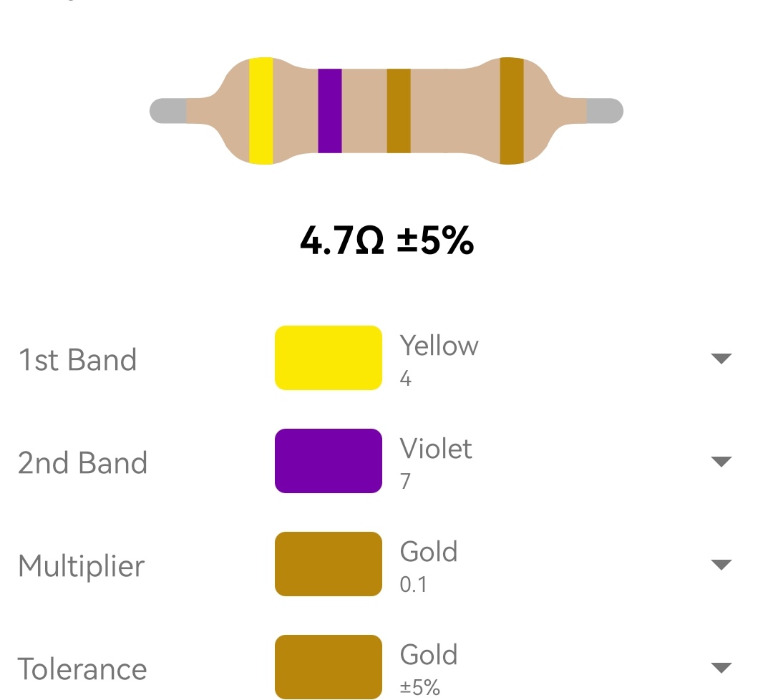This screenshot has height=700, width=773.
Task: Select the gold Multiplier color swatch
Action: (329, 564)
